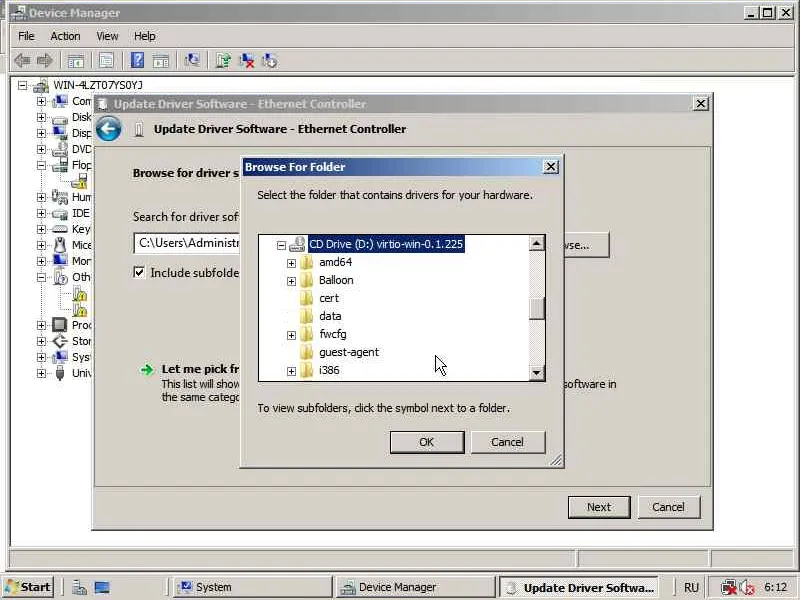Switch to the System taskbar window
The width and height of the screenshot is (800, 600).
253,587
